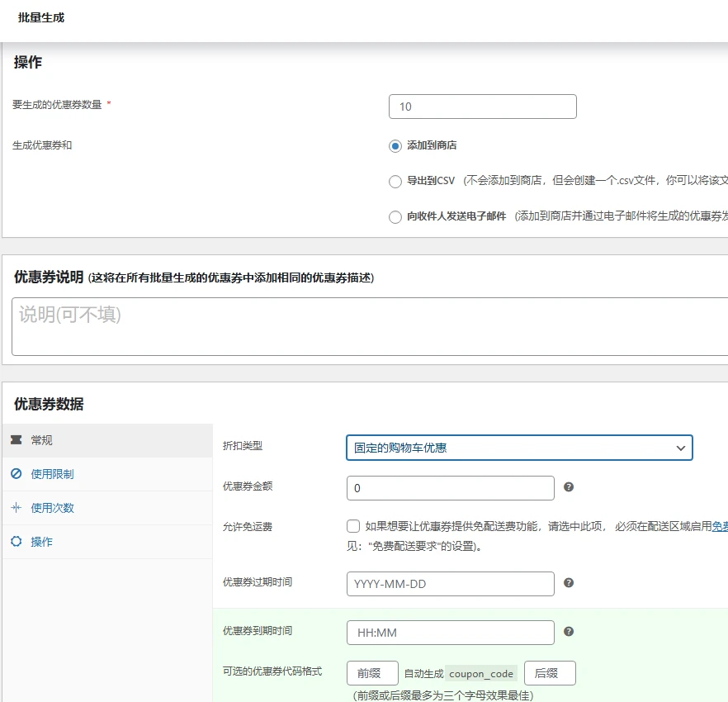This screenshot has width=728, height=702.
Task: Click the prohibition icon beside 使用限制
Action: [17, 473]
